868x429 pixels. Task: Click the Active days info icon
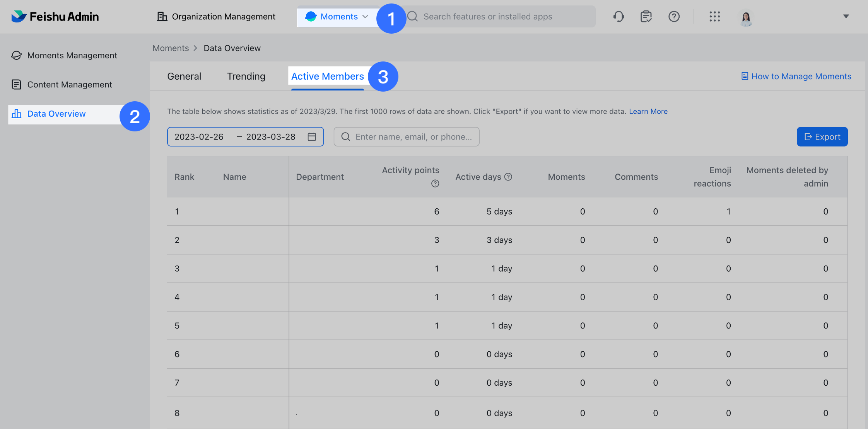click(x=509, y=177)
